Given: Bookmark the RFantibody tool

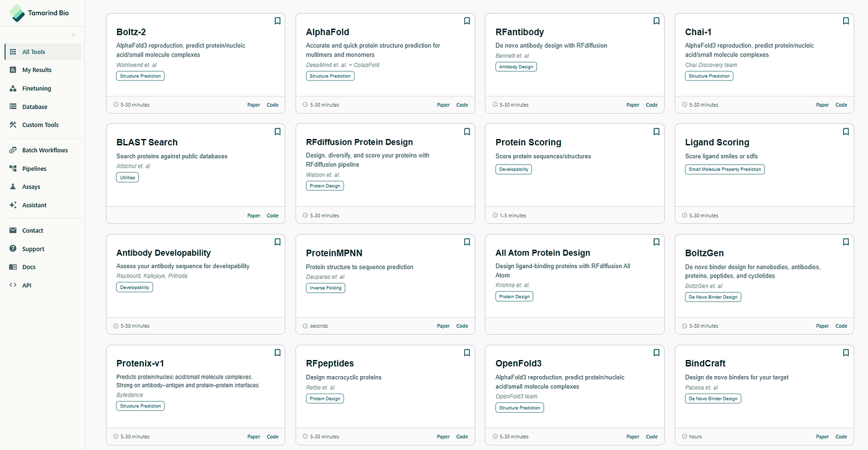Looking at the screenshot, I should (657, 21).
